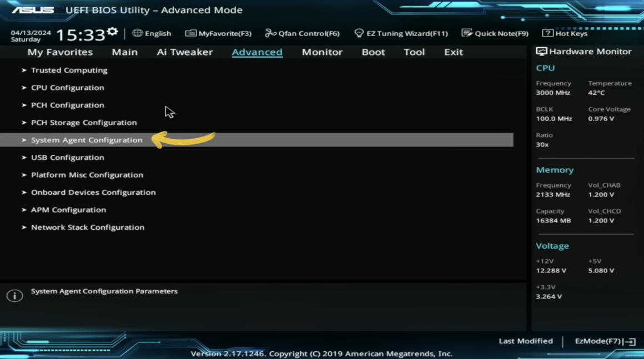Viewport: 644px width, 359px height.
Task: Open USB Configuration submenu
Action: click(x=68, y=158)
